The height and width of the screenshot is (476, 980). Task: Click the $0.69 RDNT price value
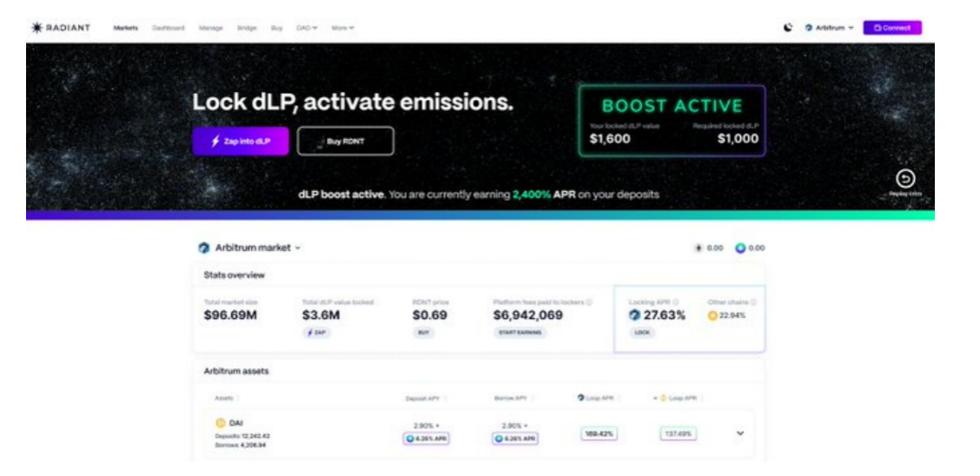coord(430,315)
